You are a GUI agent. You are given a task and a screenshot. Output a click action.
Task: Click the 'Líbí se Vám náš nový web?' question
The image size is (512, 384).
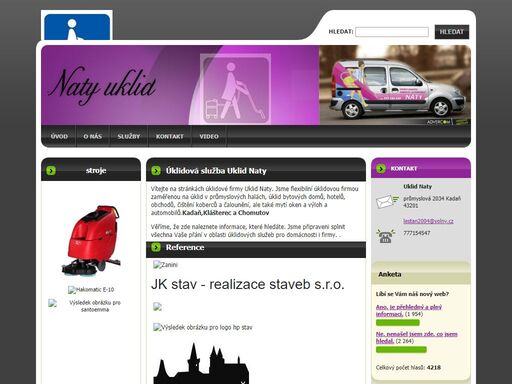(x=412, y=294)
